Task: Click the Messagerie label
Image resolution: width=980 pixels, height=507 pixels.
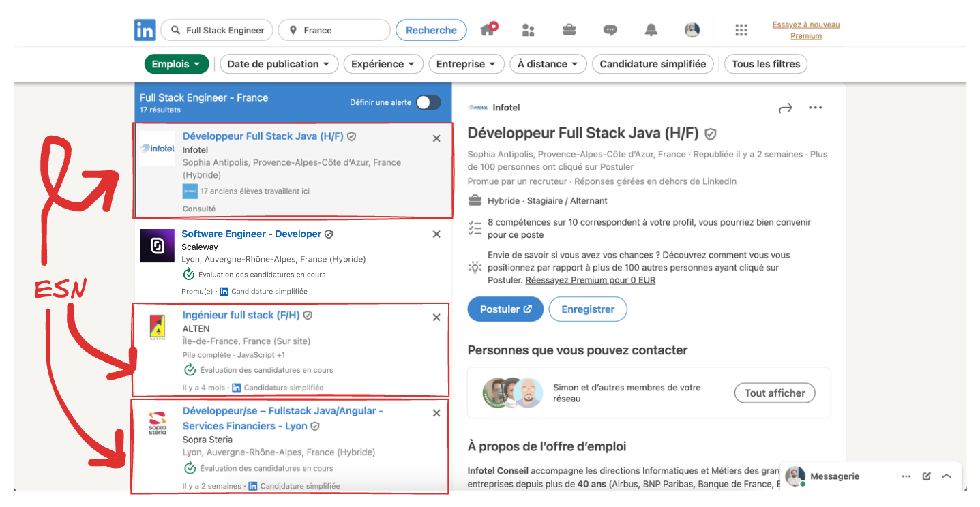Action: click(x=835, y=476)
